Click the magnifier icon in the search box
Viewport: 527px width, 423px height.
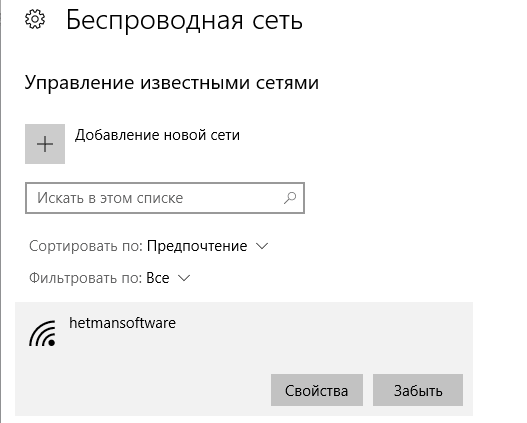coord(290,198)
